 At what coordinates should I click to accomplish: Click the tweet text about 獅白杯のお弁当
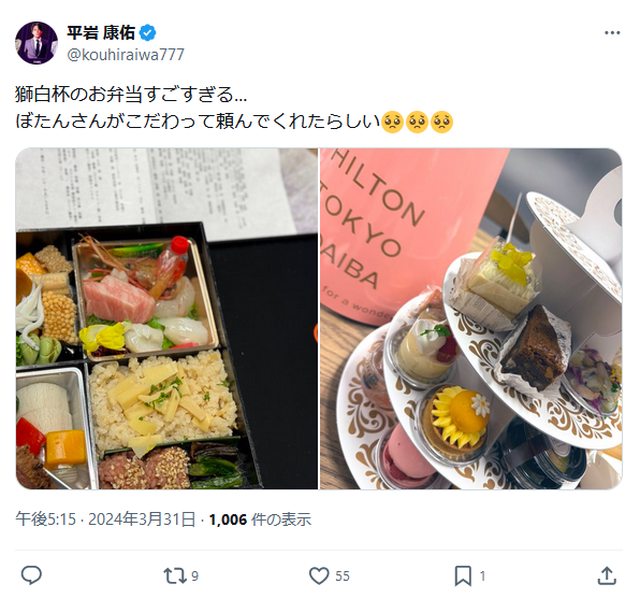[131, 95]
